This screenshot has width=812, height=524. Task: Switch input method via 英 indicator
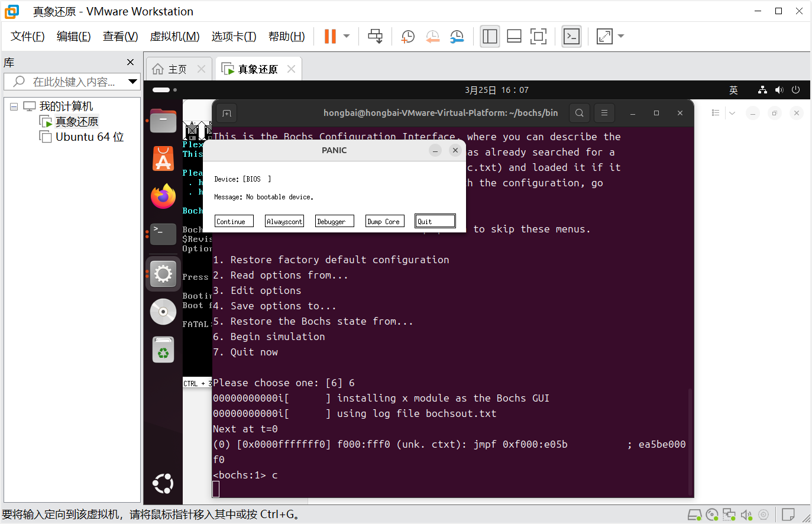click(733, 90)
